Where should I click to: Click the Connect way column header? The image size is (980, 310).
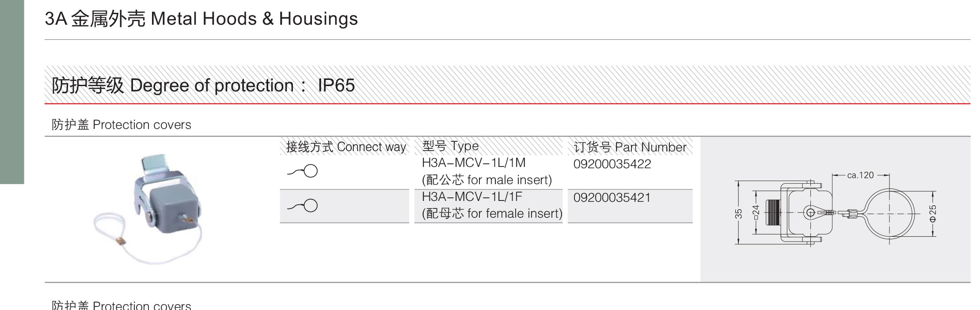click(346, 147)
